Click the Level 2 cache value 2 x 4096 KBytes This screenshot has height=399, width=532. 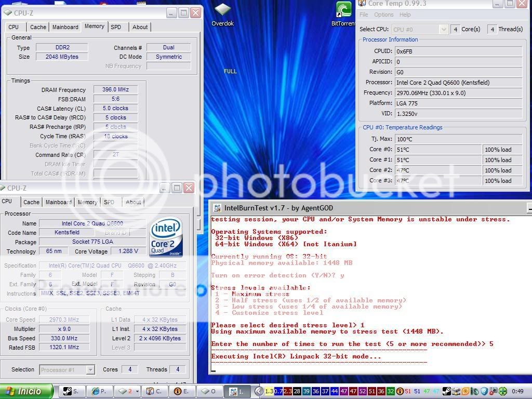pyautogui.click(x=160, y=338)
